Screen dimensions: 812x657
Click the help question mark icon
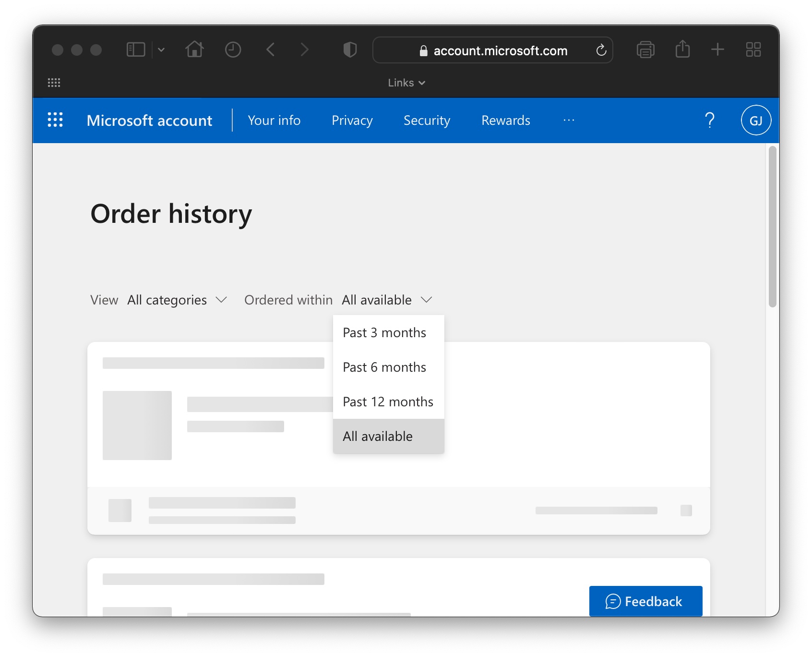tap(709, 120)
